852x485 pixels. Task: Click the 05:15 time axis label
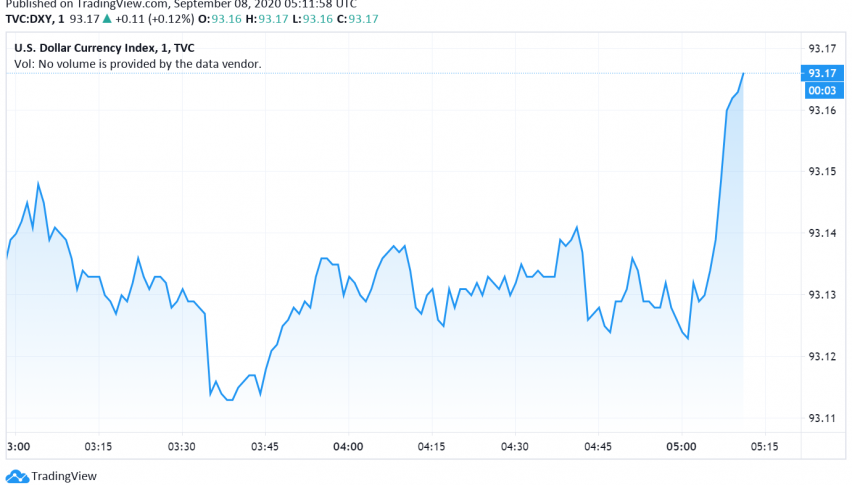tap(765, 446)
